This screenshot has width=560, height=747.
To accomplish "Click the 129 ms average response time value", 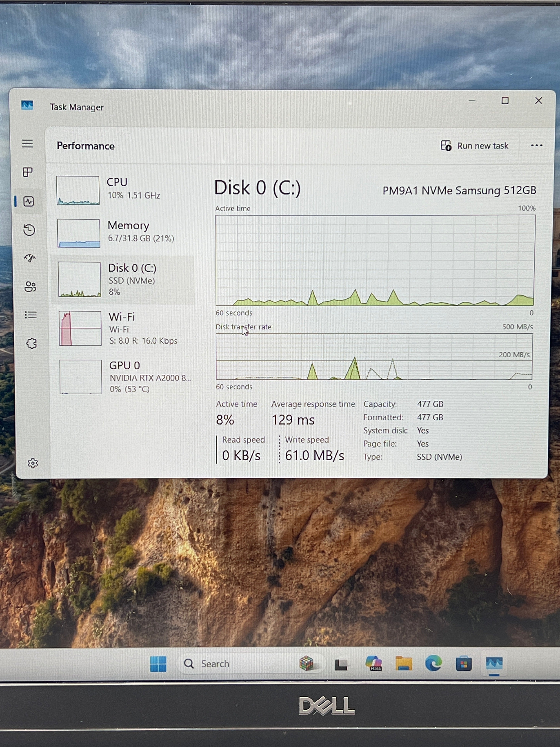I will 293,420.
